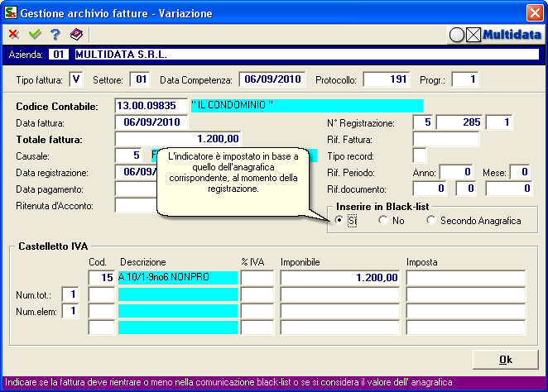
Task: Click the Azienda code field 01
Action: pos(59,55)
